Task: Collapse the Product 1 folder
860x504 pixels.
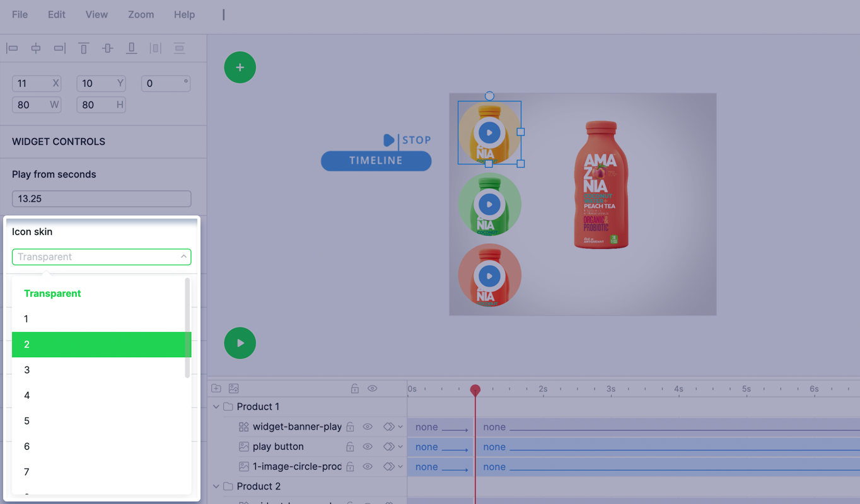Action: click(216, 407)
